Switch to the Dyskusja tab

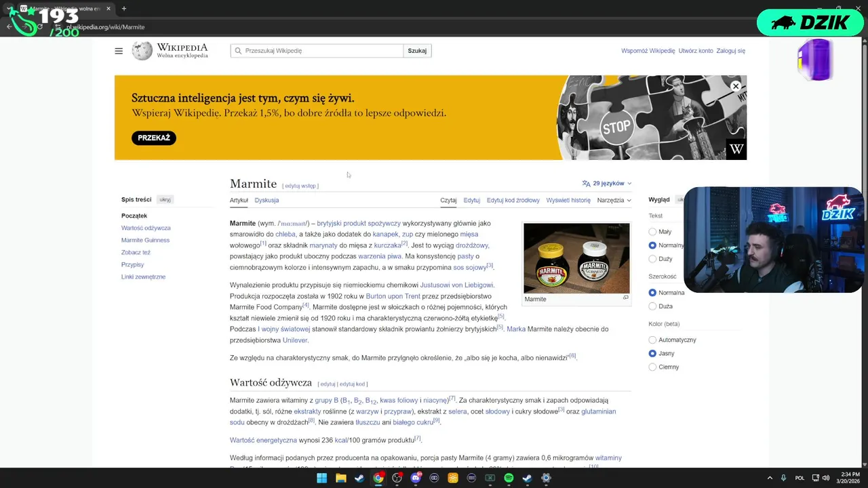(267, 201)
